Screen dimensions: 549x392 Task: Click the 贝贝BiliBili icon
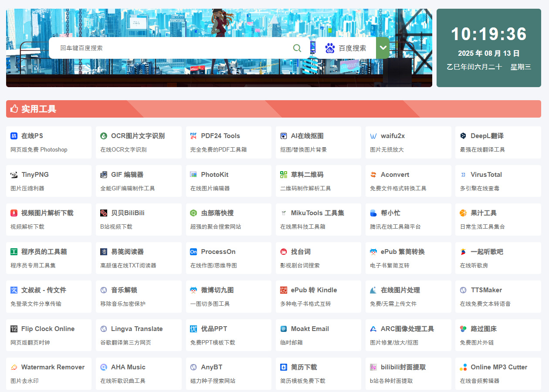[x=104, y=213]
